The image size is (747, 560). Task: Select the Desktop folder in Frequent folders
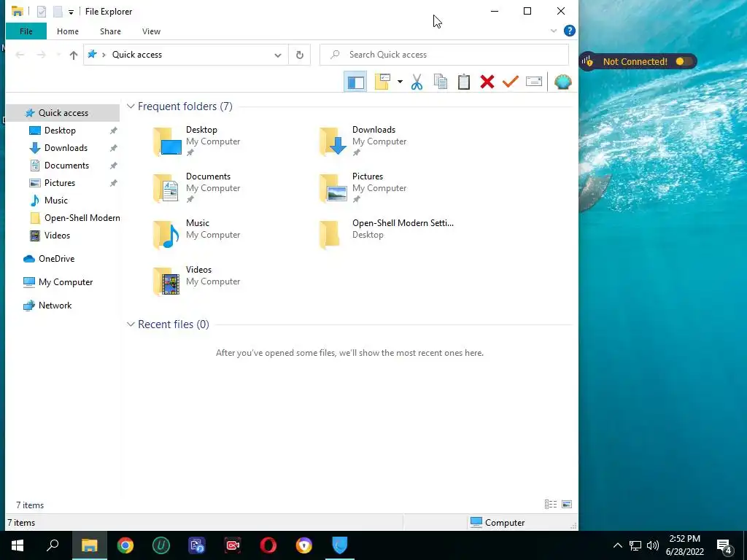pos(198,141)
